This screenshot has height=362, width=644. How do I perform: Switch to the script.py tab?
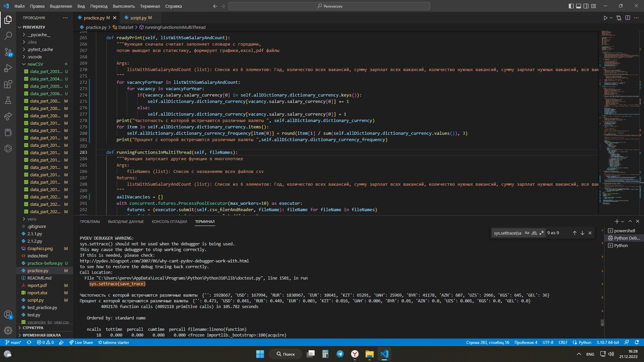click(x=139, y=18)
